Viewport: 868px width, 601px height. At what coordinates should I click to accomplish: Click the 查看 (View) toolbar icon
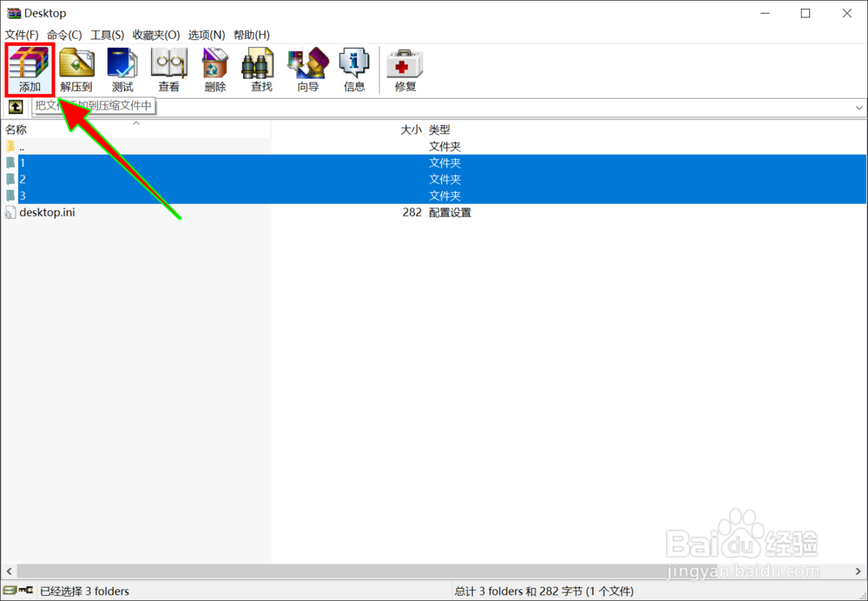tap(169, 69)
